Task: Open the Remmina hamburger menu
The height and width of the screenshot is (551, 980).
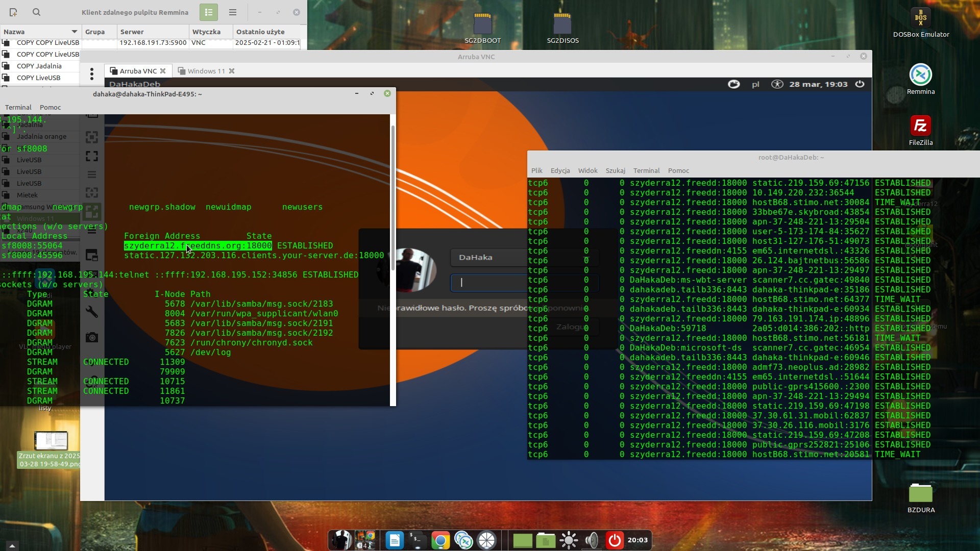Action: point(233,12)
